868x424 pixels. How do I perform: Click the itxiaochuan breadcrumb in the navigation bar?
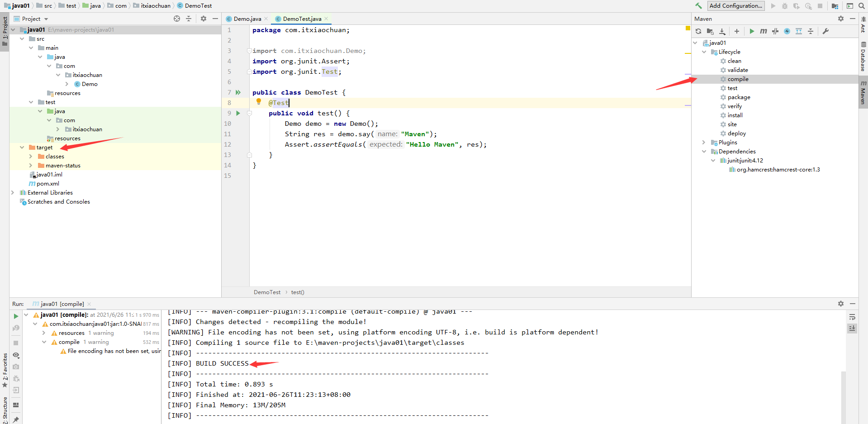(x=156, y=6)
